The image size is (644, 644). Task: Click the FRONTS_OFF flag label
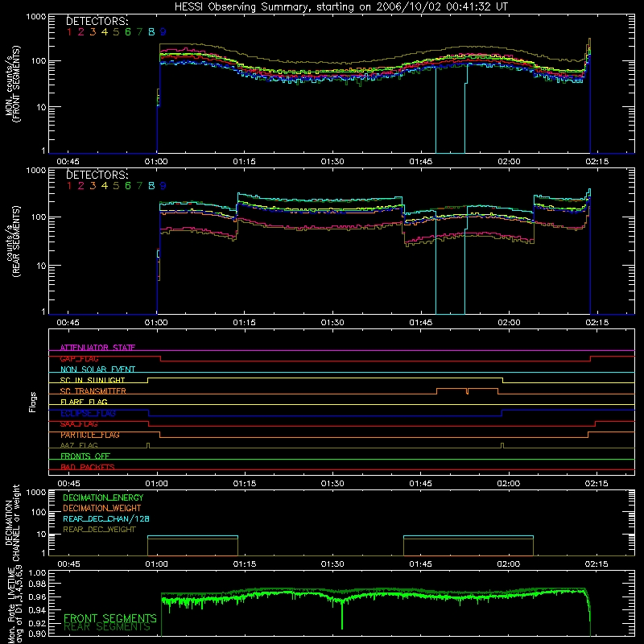point(85,456)
